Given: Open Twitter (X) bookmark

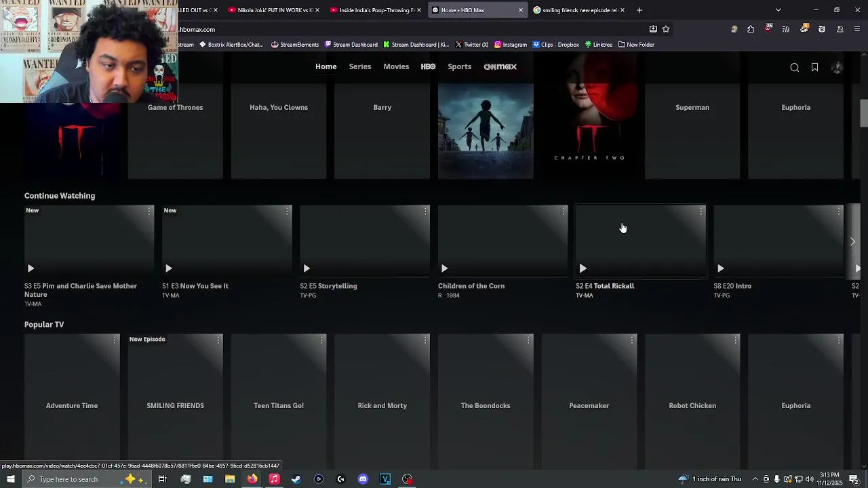Looking at the screenshot, I should pos(472,45).
